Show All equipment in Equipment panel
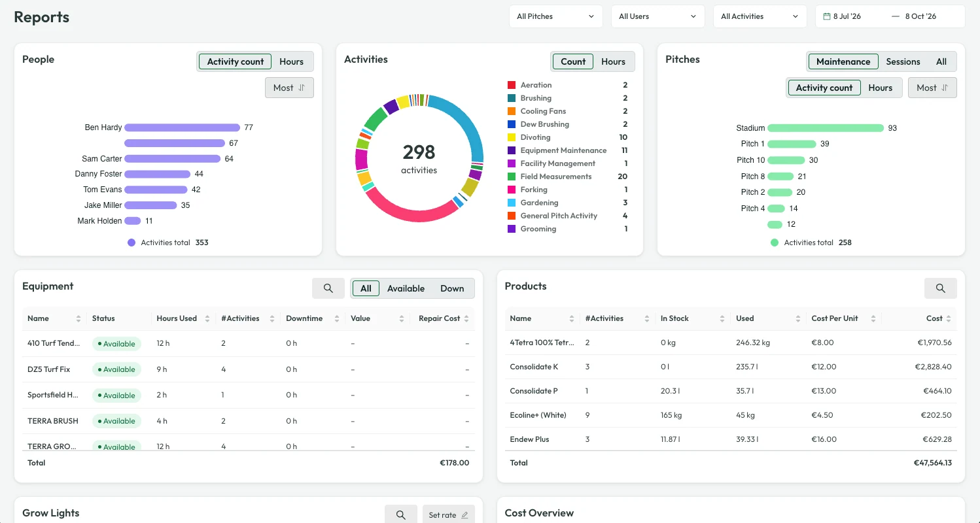Screen dimensions: 980x523 tap(366, 288)
